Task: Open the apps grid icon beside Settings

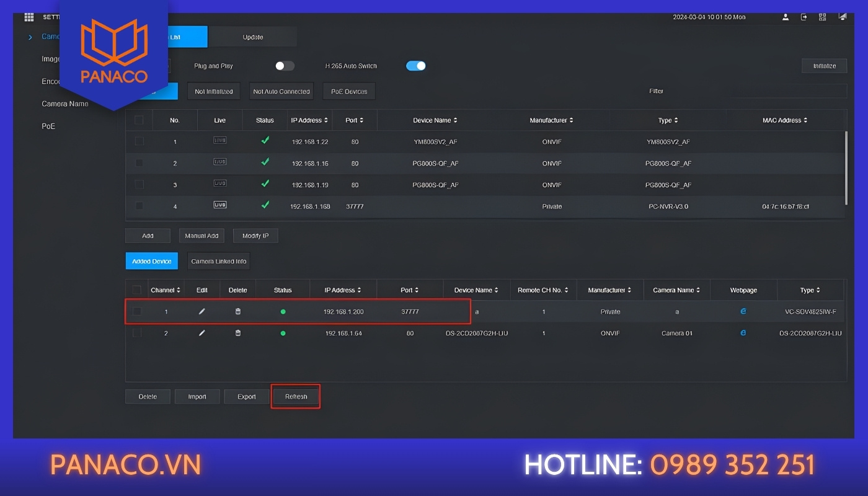Action: pos(29,17)
